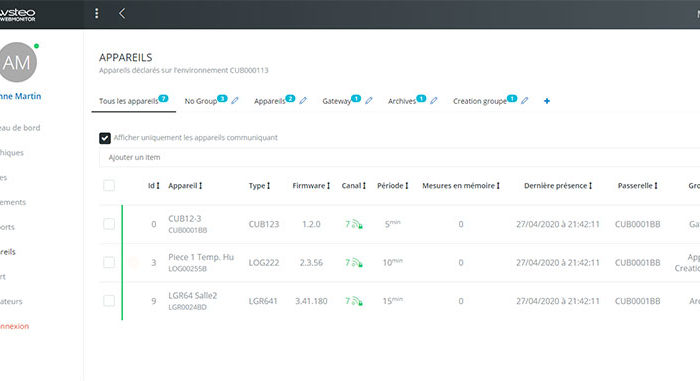Sort by the Firmware column header
The height and width of the screenshot is (381, 700).
311,185
